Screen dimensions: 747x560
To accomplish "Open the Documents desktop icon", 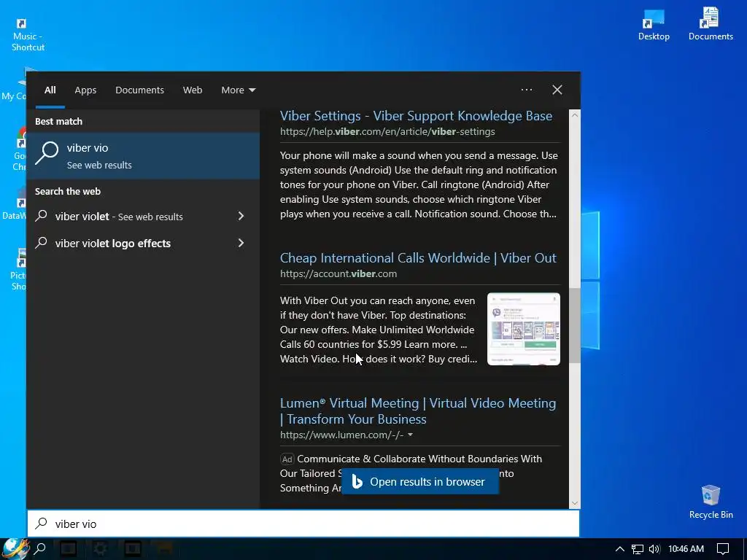I will click(711, 25).
